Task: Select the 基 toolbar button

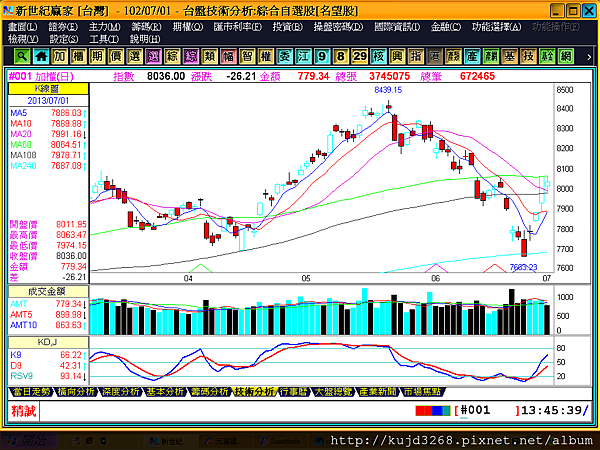Action: tap(509, 56)
